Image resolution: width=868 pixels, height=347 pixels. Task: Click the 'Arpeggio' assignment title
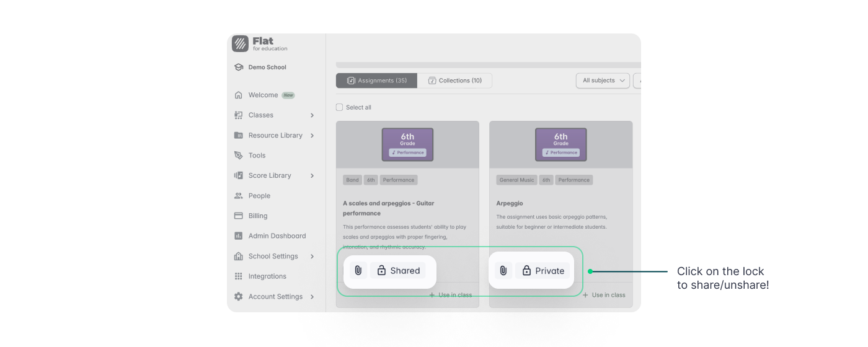coord(510,203)
